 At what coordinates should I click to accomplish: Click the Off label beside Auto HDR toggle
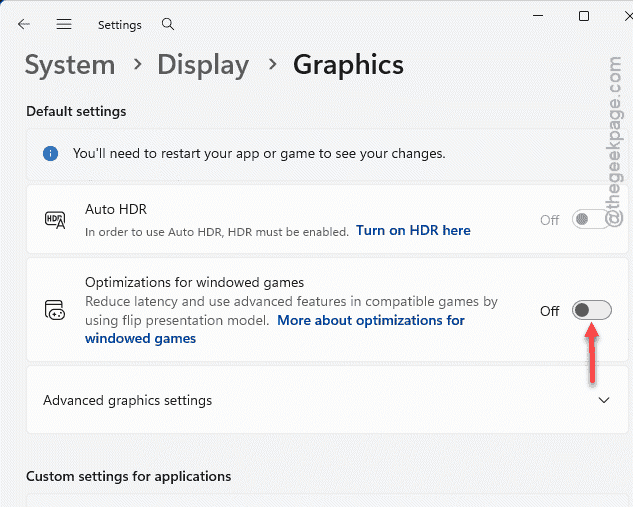549,220
